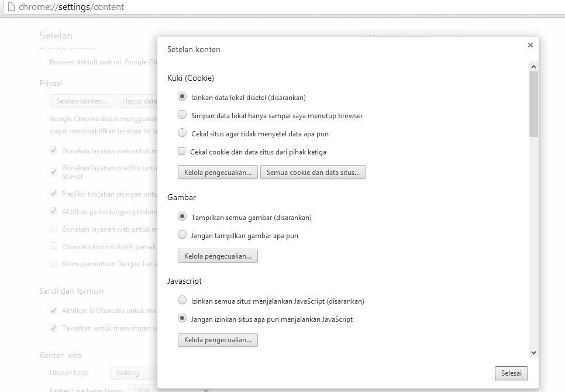Click the settings search field behind the dialog
565x392 pixels.
pos(412,33)
